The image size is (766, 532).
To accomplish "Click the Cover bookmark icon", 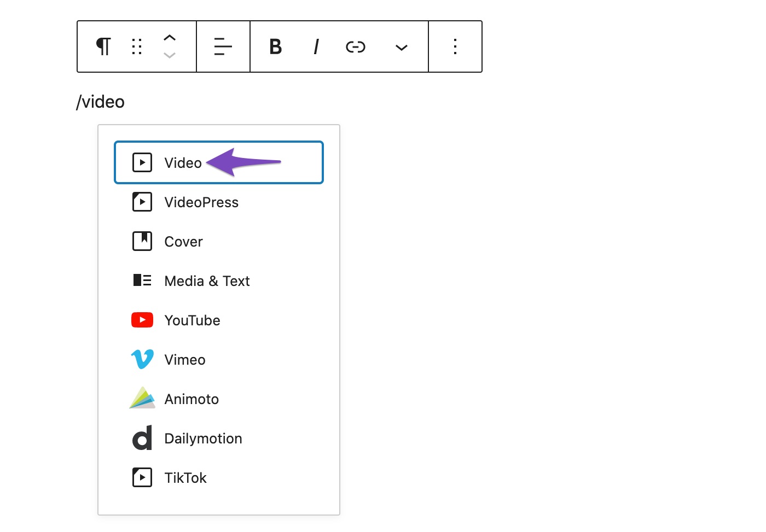I will (x=142, y=241).
